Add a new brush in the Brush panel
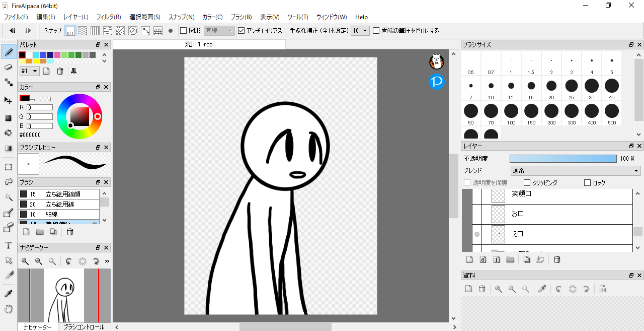 pos(26,232)
